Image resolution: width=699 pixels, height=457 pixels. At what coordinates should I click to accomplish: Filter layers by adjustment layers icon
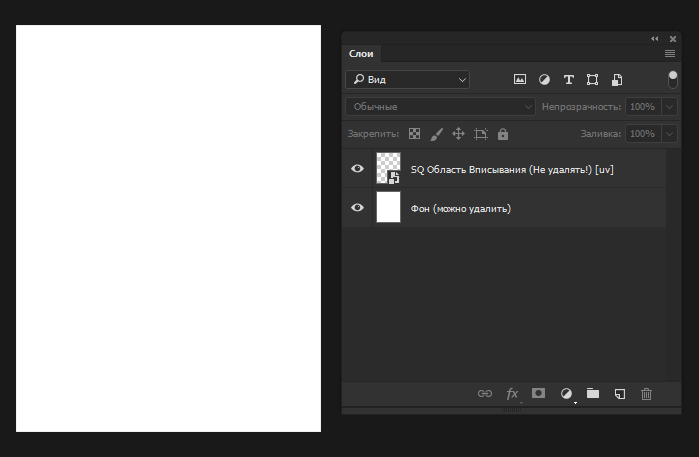click(x=544, y=79)
